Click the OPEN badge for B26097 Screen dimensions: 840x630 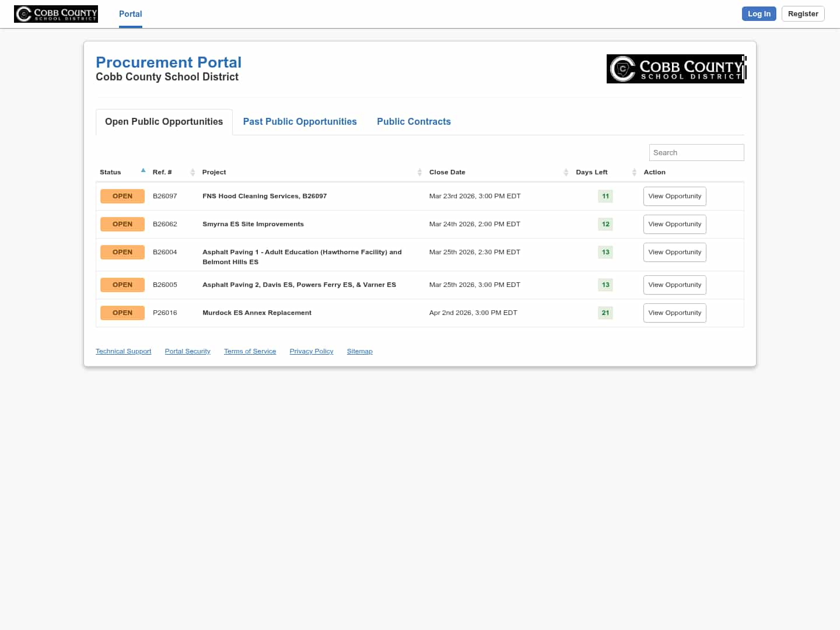[x=123, y=196]
